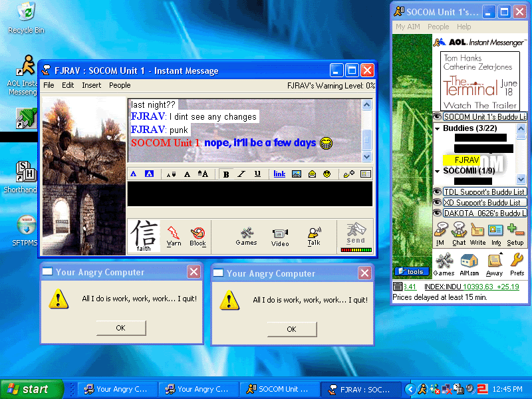Toggle eye for DAKOTA_0626's Buddy List
Viewport: 532px width, 399px height.
pyautogui.click(x=438, y=213)
